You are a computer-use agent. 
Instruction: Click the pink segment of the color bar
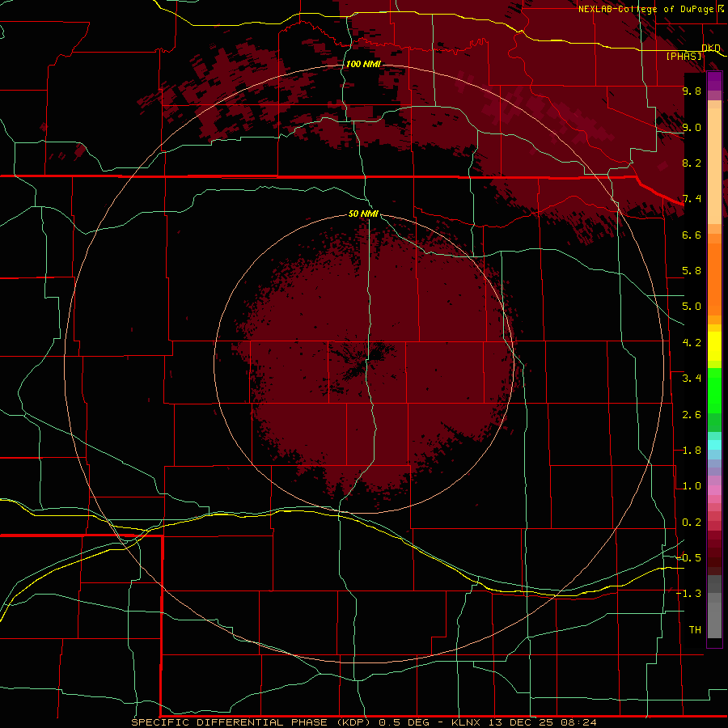tap(714, 490)
